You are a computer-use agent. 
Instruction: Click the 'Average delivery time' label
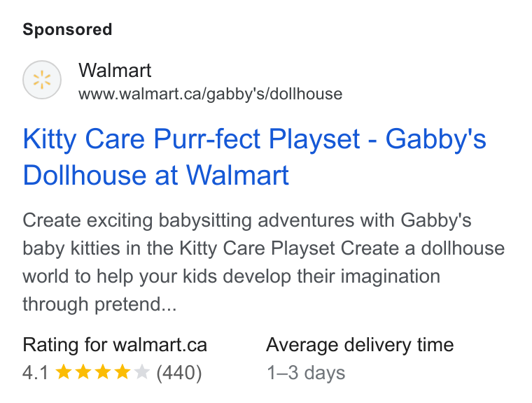(360, 345)
